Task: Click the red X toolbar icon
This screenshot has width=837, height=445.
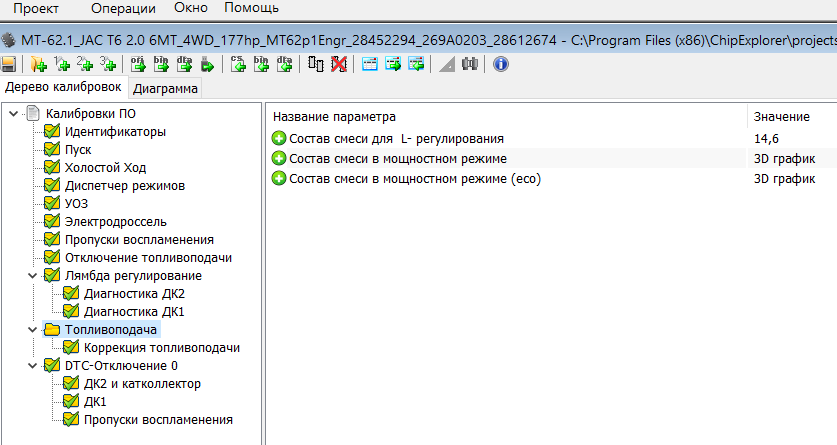Action: (339, 65)
